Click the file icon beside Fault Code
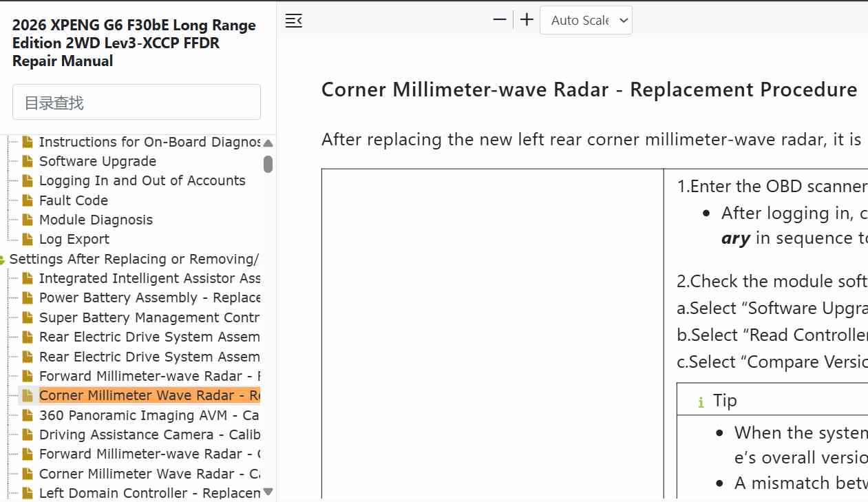868x502 pixels. coord(28,200)
